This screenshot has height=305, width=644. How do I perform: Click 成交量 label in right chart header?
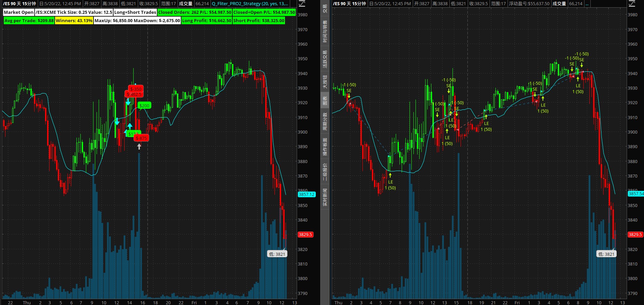559,4
